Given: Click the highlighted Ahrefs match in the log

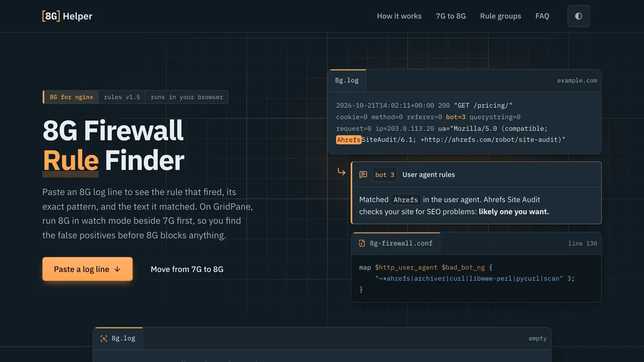Looking at the screenshot, I should click(x=349, y=140).
